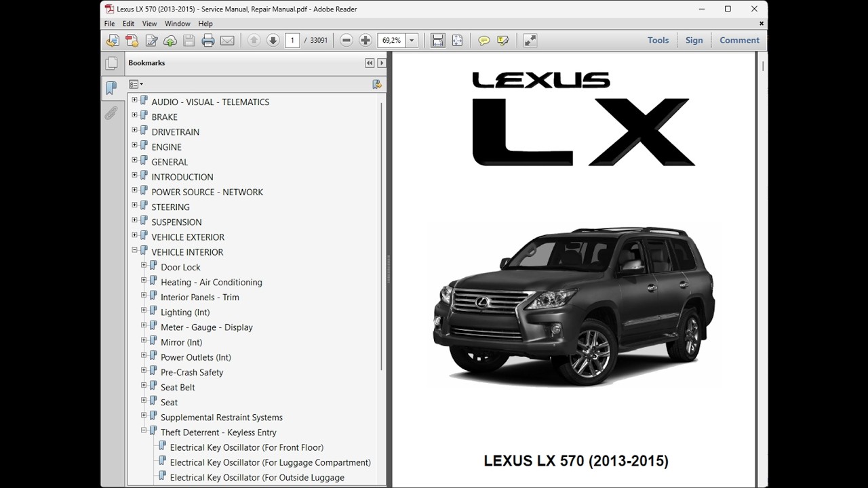Select the VEHICLE EXTERIOR bookmark

(188, 237)
